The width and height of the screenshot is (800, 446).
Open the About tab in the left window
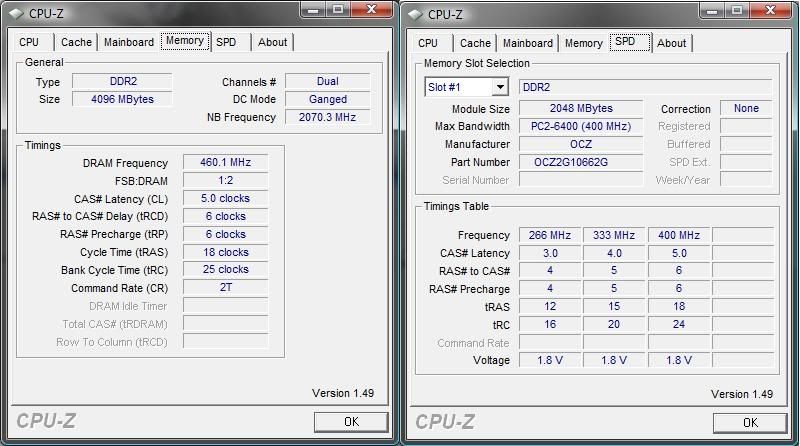272,42
